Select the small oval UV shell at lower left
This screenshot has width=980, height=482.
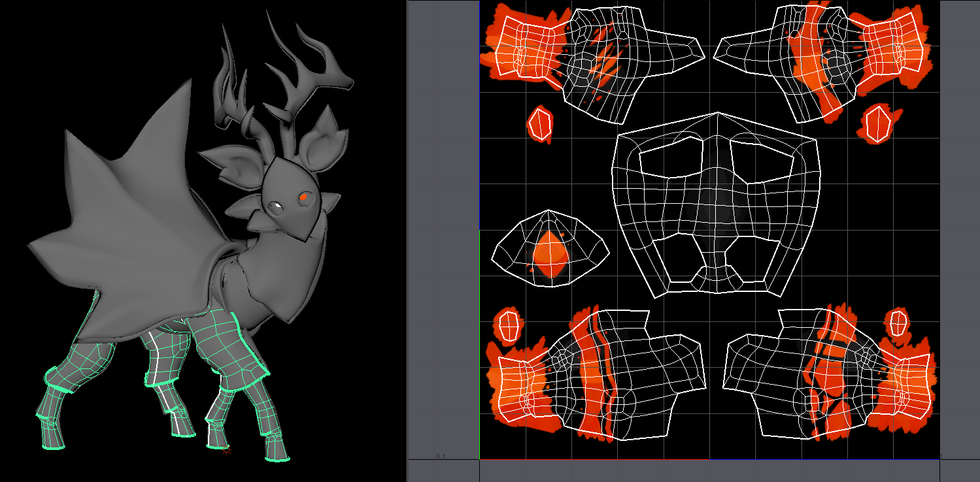509,326
